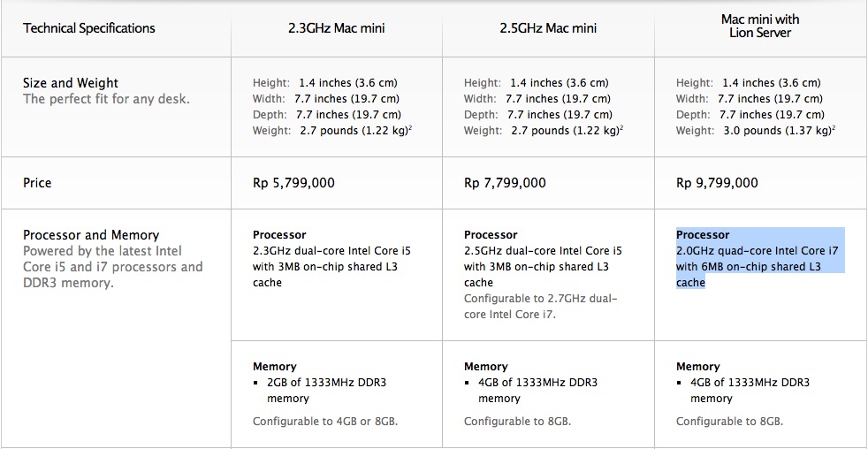Click the 2GB of 1333MHz DDR3 memory bullet
Viewport: 868px width, 449px height.
[327, 391]
